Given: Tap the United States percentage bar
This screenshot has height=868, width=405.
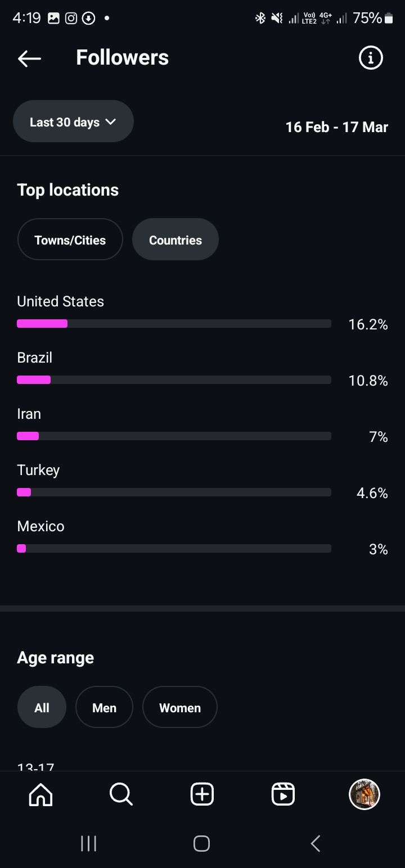Looking at the screenshot, I should coord(174,323).
